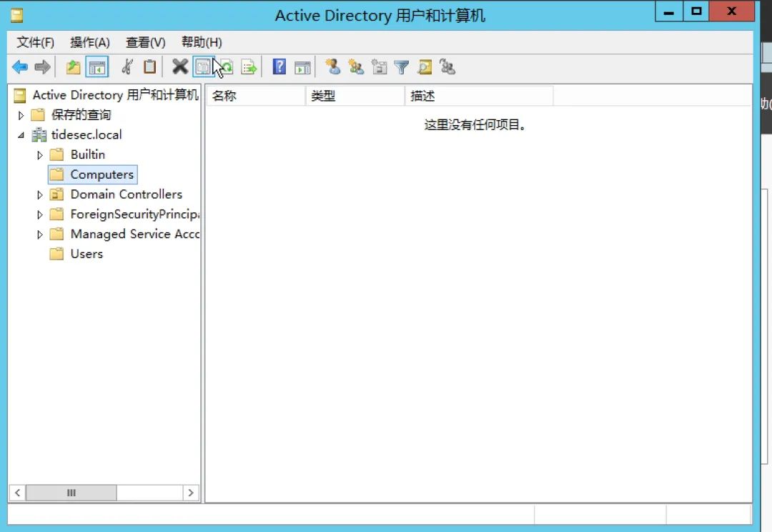This screenshot has height=532, width=772.
Task: Open the 查看(V) menu
Action: coord(145,42)
